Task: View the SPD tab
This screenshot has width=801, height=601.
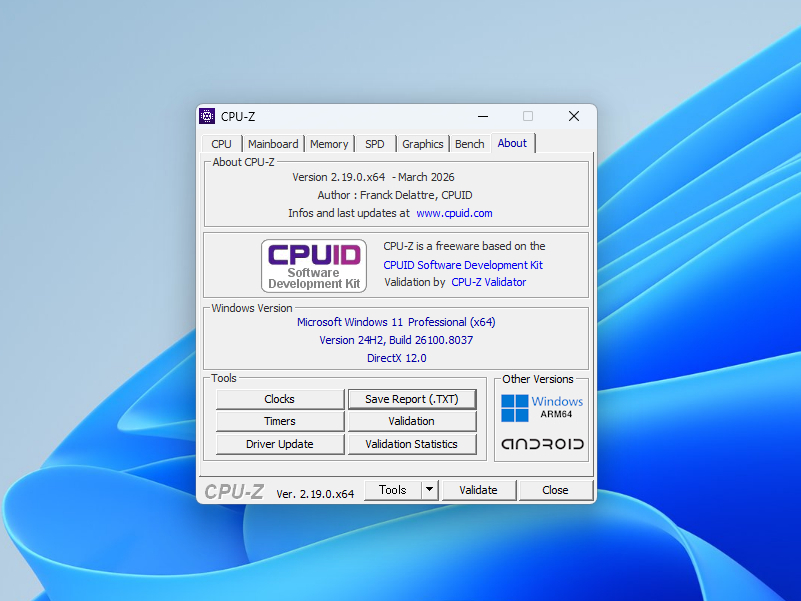Action: pos(374,143)
